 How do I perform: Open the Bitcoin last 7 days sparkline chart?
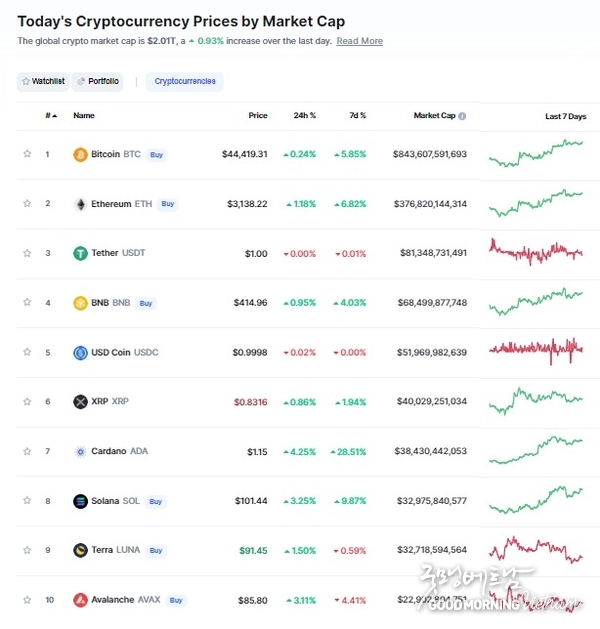pos(535,154)
